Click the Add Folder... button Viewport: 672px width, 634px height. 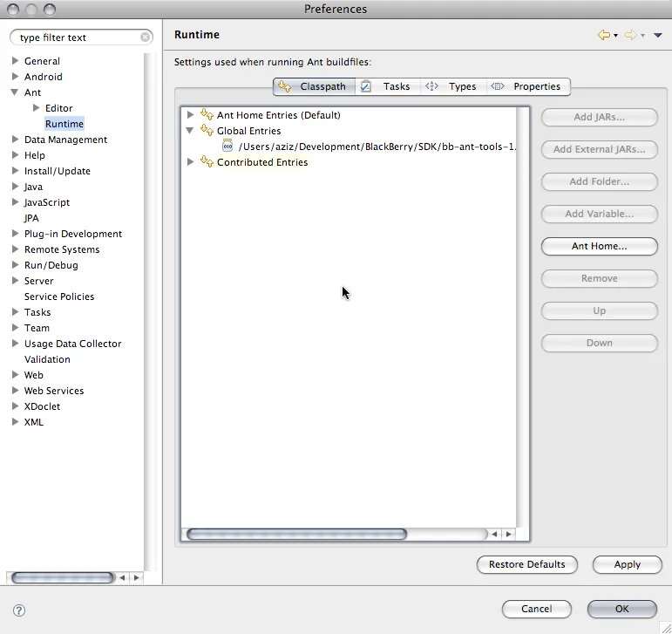click(599, 181)
